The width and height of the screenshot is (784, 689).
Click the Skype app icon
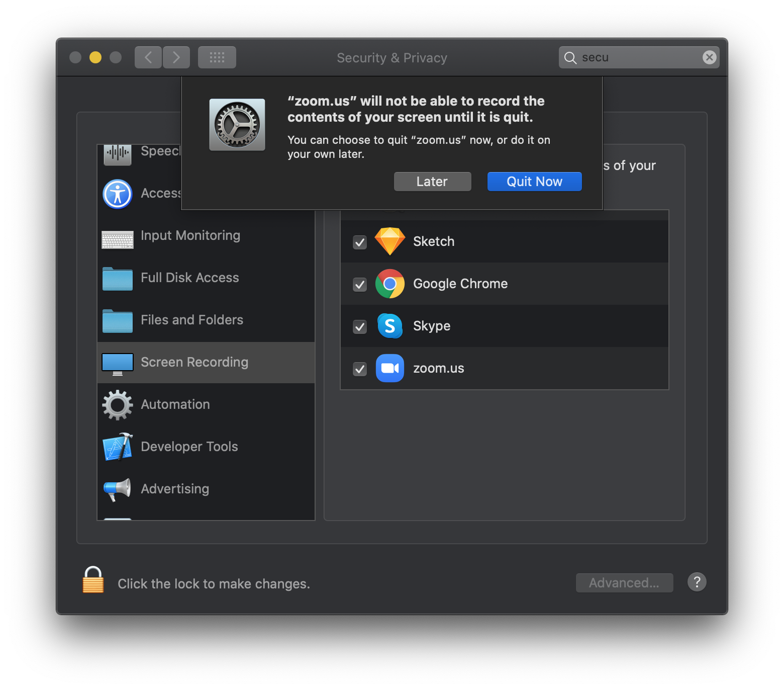[x=390, y=326]
